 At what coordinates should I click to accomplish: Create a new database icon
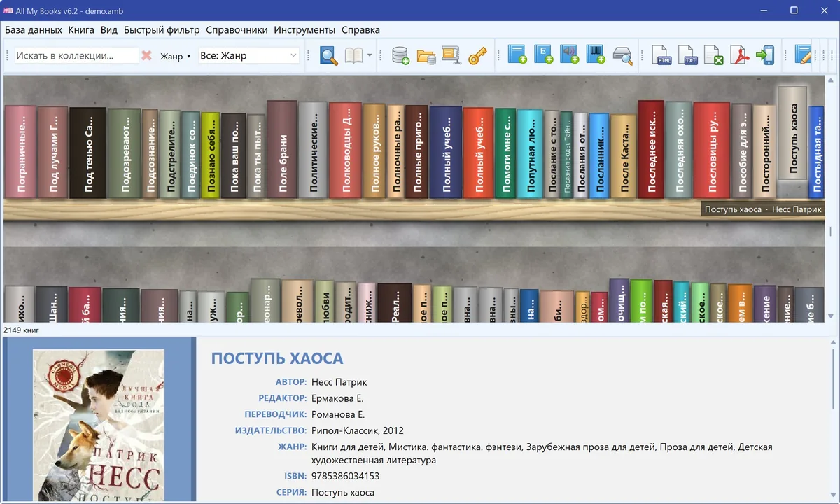[400, 55]
